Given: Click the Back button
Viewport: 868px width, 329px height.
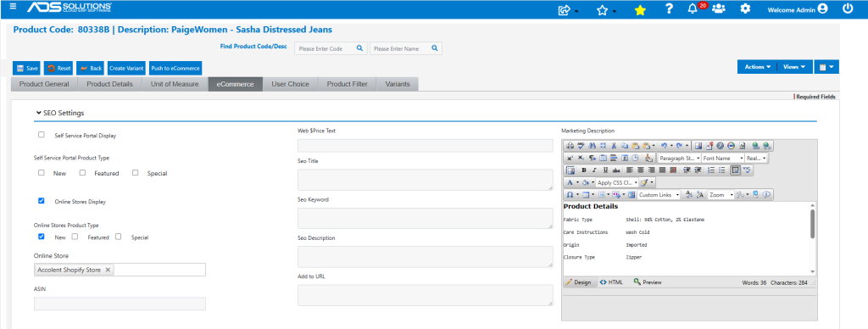Looking at the screenshot, I should click(90, 68).
